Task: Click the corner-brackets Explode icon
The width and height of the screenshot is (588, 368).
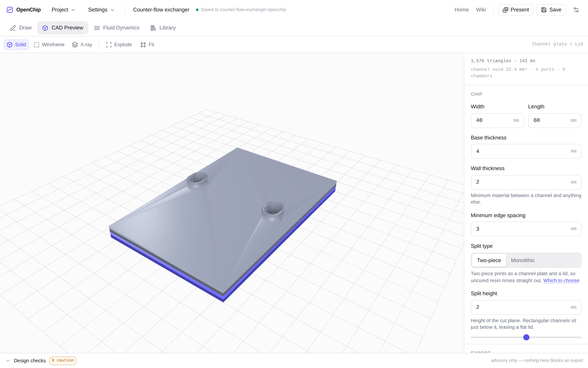Action: coord(109,45)
